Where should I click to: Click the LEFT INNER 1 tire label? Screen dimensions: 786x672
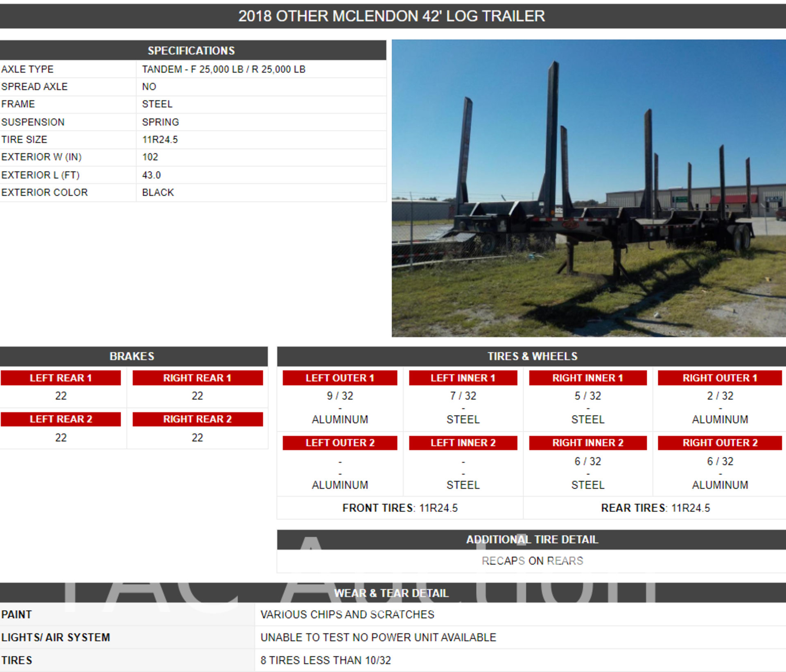pos(463,378)
